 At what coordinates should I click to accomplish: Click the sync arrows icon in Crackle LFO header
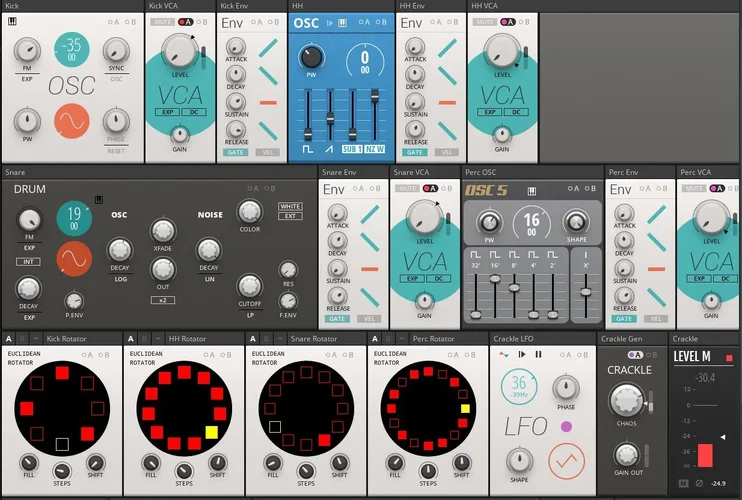tap(504, 354)
